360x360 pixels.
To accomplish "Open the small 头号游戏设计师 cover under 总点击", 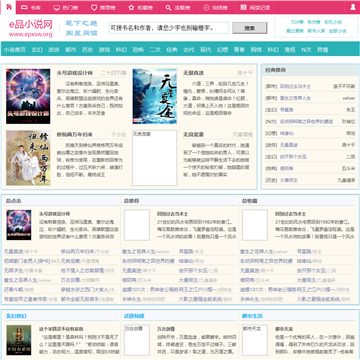I will pos(19,225).
